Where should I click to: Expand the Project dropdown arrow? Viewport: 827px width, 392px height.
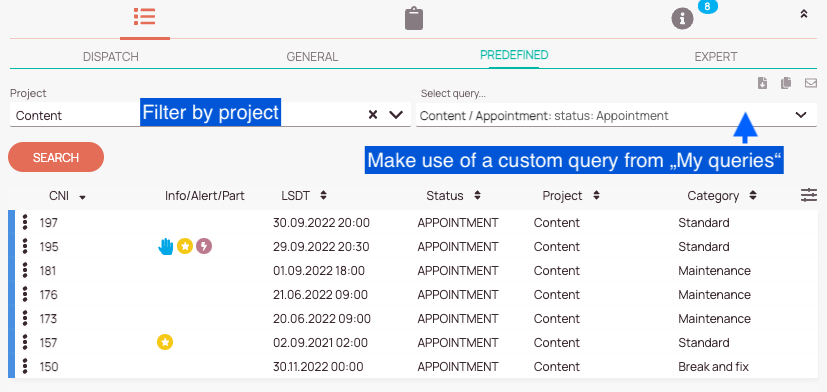[x=396, y=114]
